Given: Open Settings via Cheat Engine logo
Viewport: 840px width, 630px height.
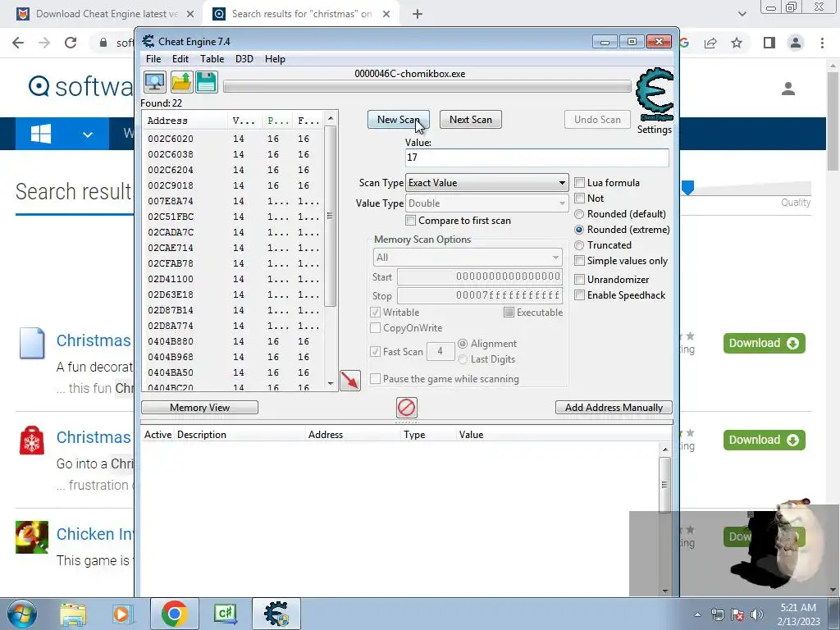Looking at the screenshot, I should pos(654,95).
